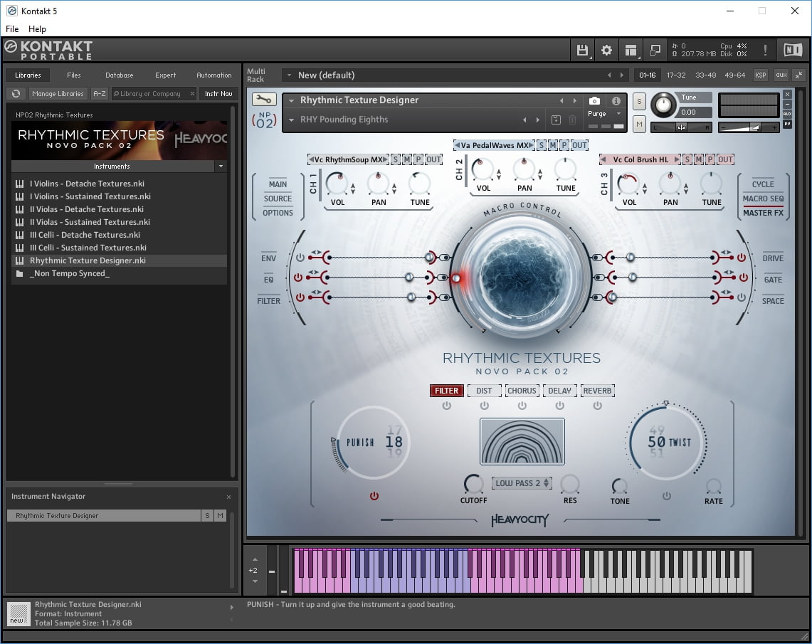Image resolution: width=812 pixels, height=644 pixels.
Task: Click the A-Z sort button
Action: (100, 94)
